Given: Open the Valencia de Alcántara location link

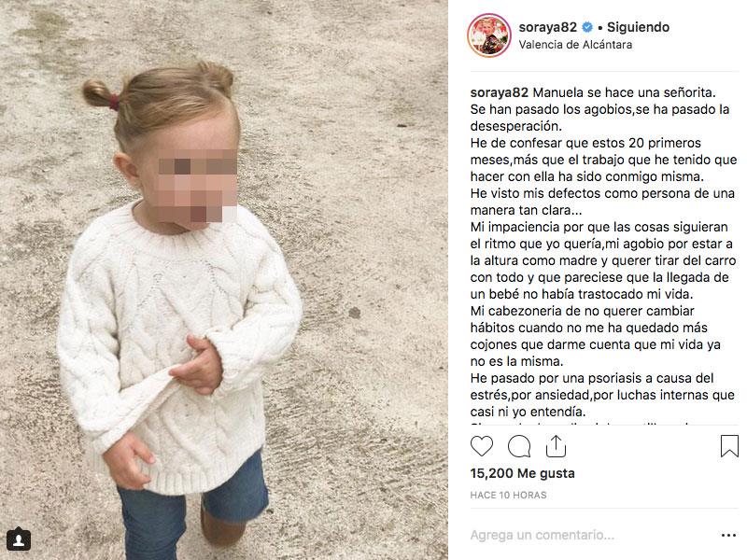Looking at the screenshot, I should point(575,45).
